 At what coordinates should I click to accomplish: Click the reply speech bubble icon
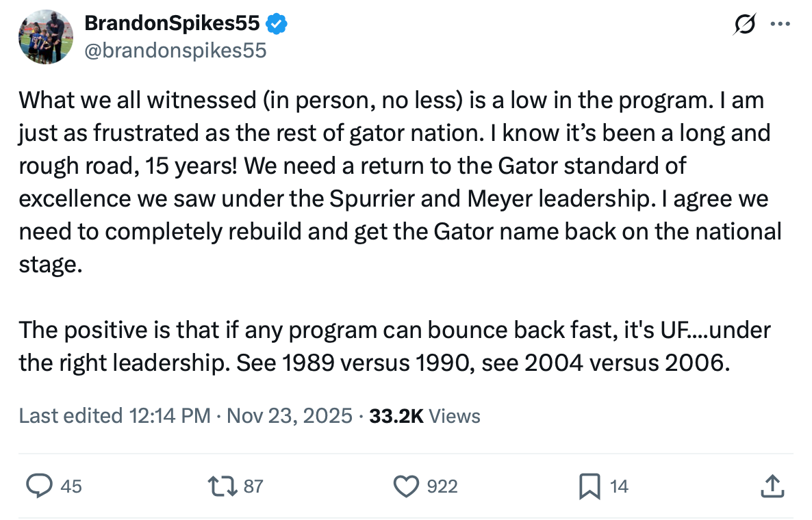tap(40, 486)
